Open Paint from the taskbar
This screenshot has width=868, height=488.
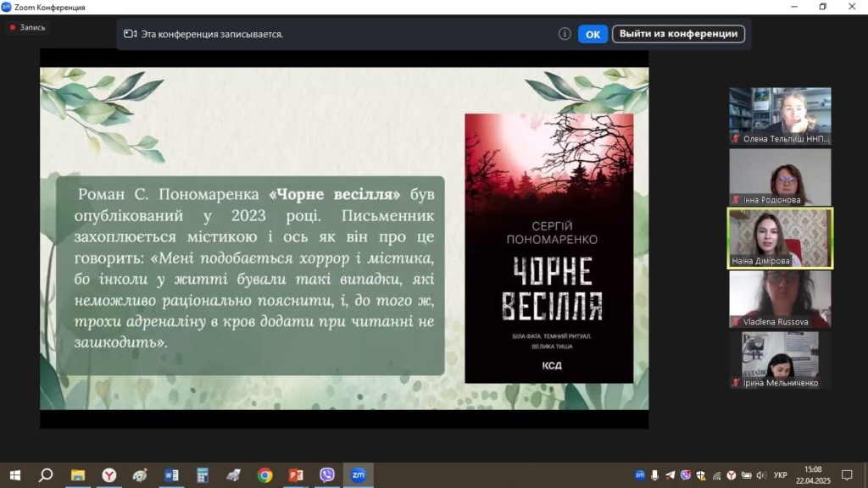[140, 475]
